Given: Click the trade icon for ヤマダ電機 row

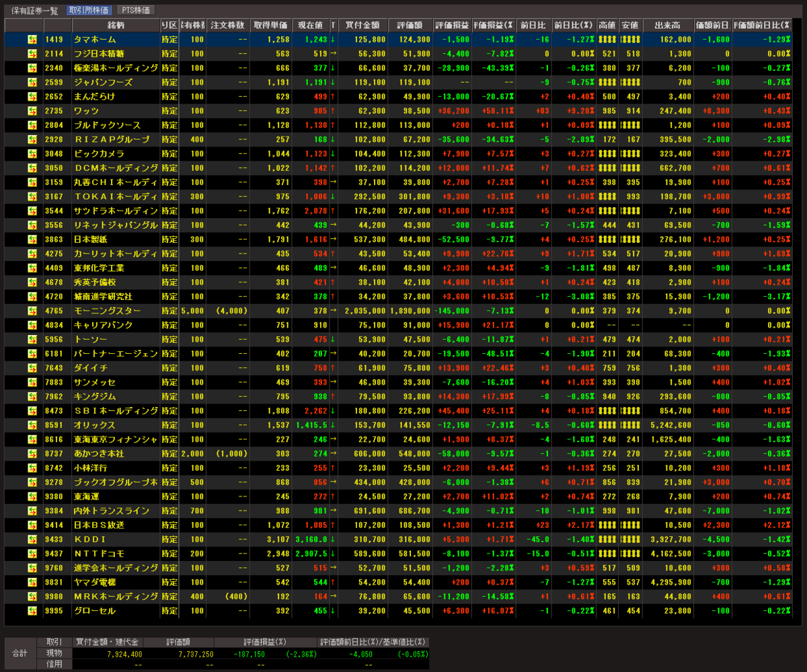Looking at the screenshot, I should (32, 583).
